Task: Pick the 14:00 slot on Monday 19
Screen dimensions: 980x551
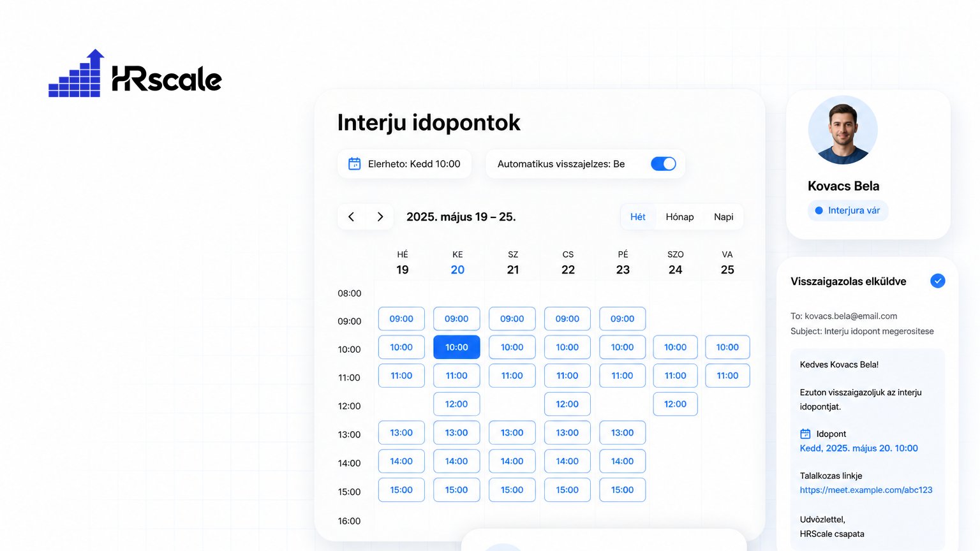Action: pos(401,461)
